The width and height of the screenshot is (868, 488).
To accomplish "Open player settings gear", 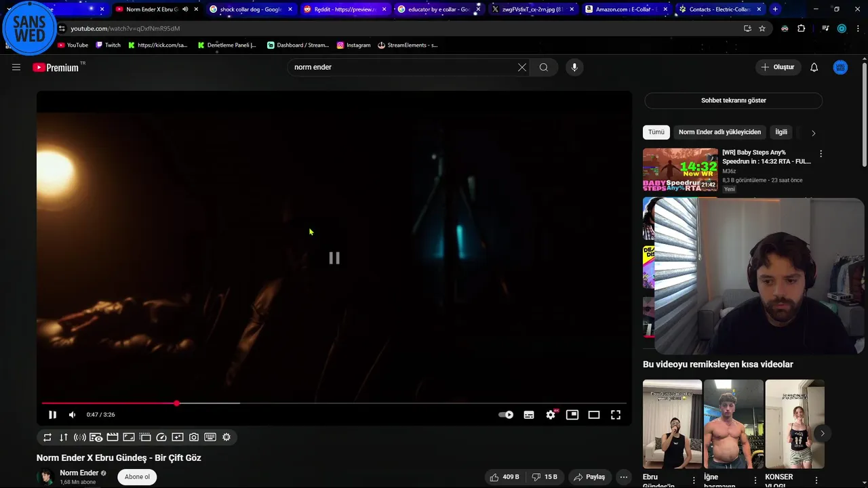I will coord(551,415).
